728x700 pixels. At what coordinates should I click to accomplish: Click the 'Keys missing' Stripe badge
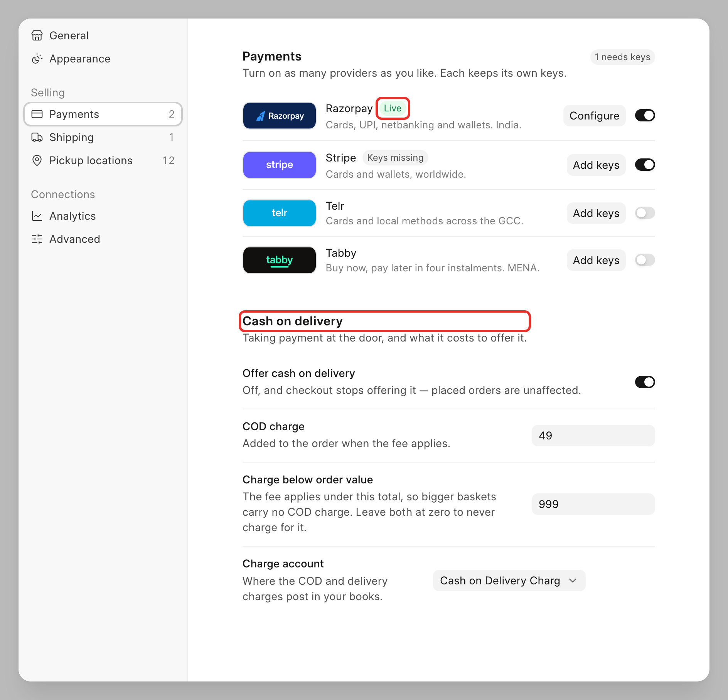[x=395, y=158]
